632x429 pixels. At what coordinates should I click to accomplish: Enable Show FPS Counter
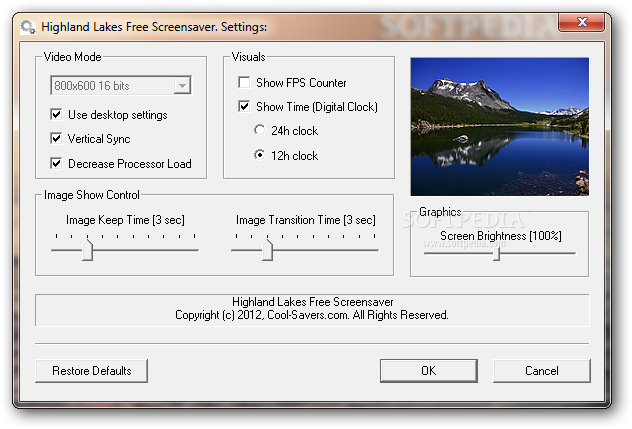244,82
